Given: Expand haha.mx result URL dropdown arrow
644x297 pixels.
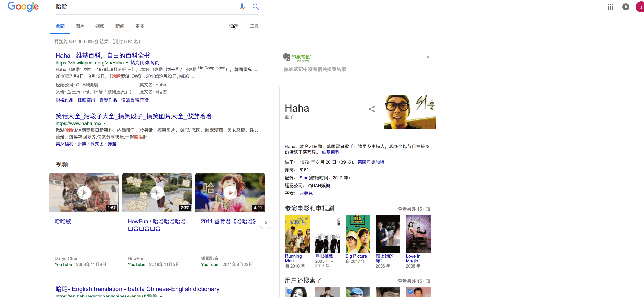Looking at the screenshot, I should point(105,124).
